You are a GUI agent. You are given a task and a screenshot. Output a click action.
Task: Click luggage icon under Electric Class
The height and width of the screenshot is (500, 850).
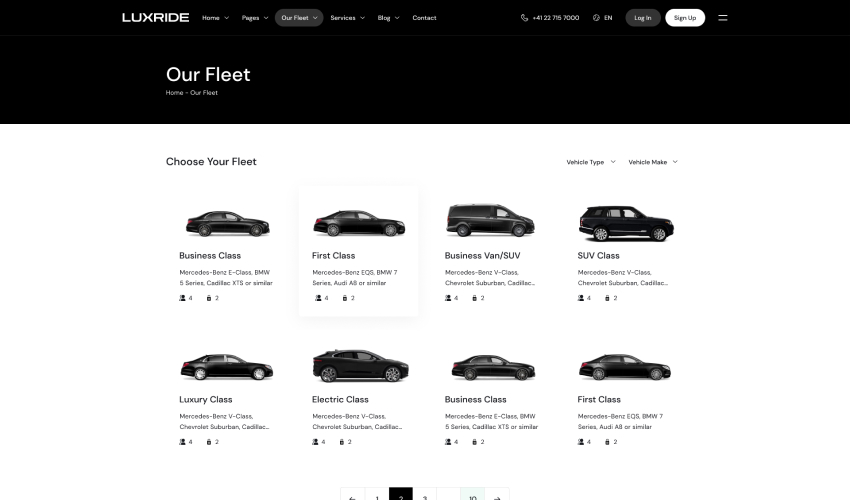pyautogui.click(x=344, y=441)
